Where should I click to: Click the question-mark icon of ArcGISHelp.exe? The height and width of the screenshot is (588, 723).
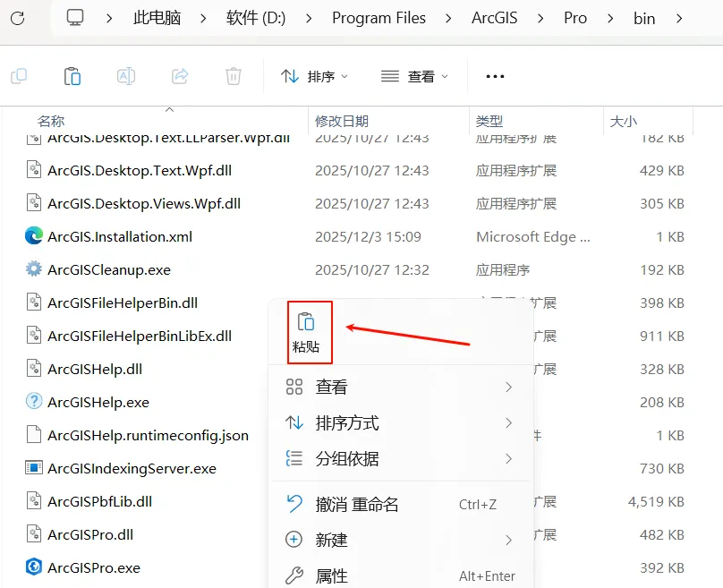pos(34,401)
